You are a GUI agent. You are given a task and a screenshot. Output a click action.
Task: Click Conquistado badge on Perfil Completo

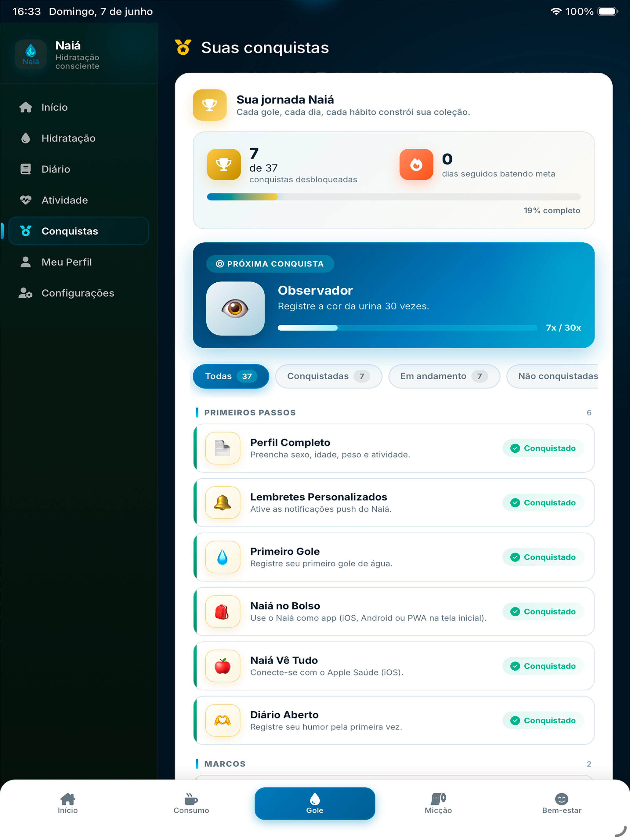[x=543, y=448]
